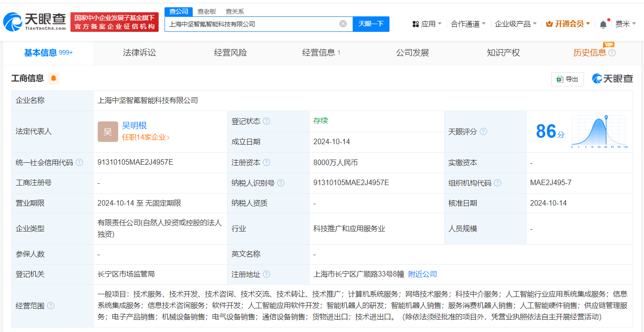Click help icon beside 统一社会信用代码

(80, 163)
